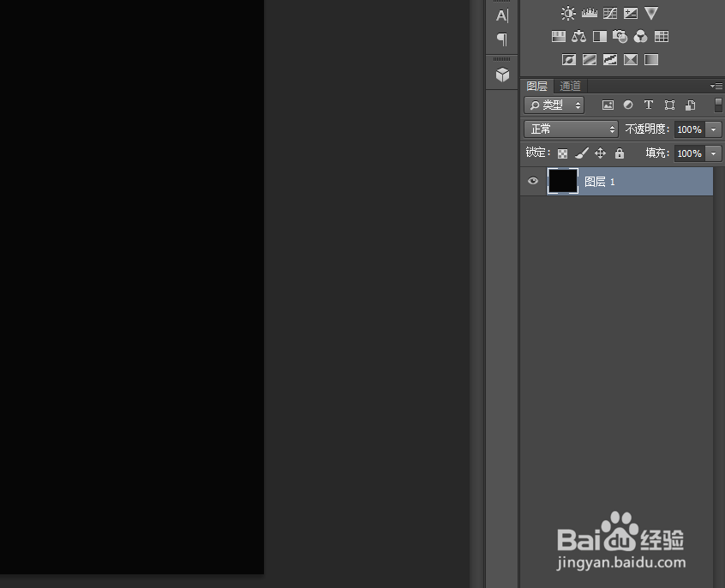Add a Hue/Saturation adjustment
725x588 pixels.
pyautogui.click(x=559, y=36)
